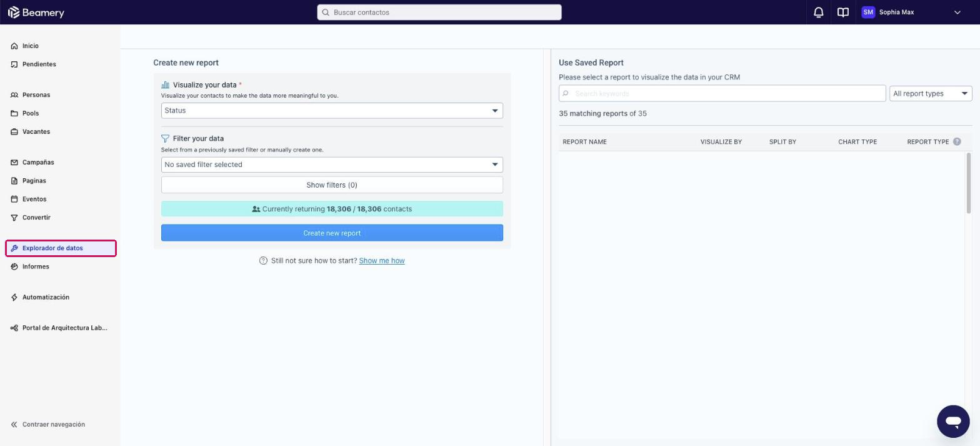980x446 pixels.
Task: Open Pools in the sidebar
Action: pos(30,114)
